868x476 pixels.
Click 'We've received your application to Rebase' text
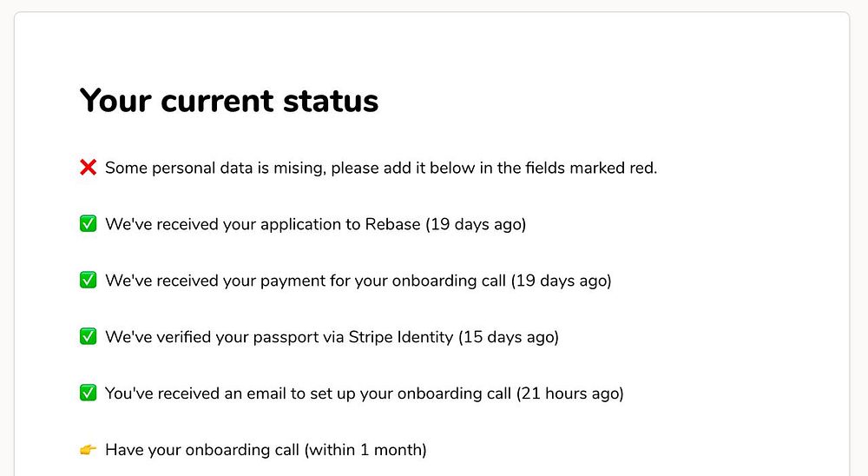click(x=263, y=224)
